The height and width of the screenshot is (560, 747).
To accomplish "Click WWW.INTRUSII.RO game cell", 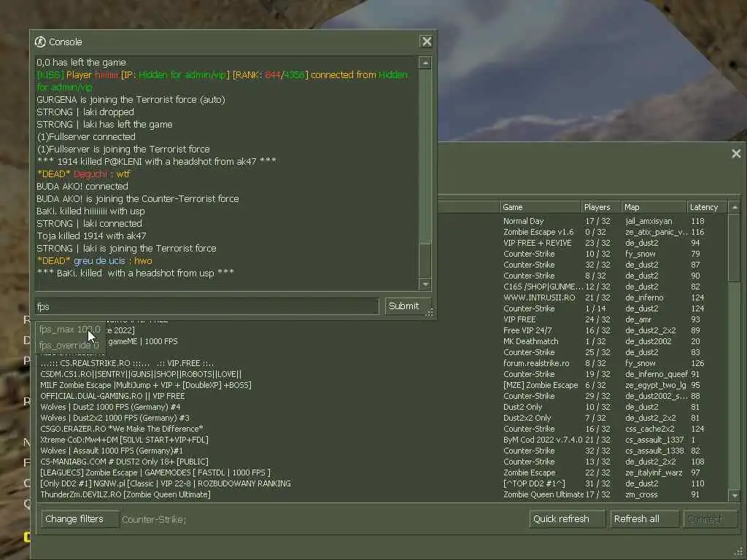I will [x=539, y=297].
